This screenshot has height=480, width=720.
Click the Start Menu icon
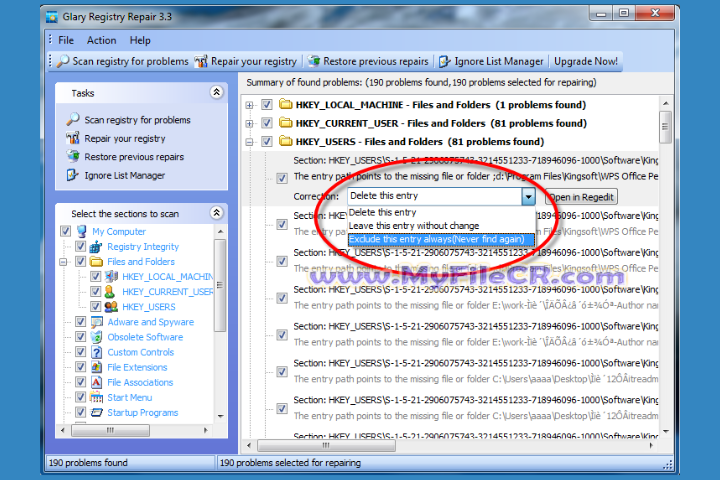click(x=96, y=397)
